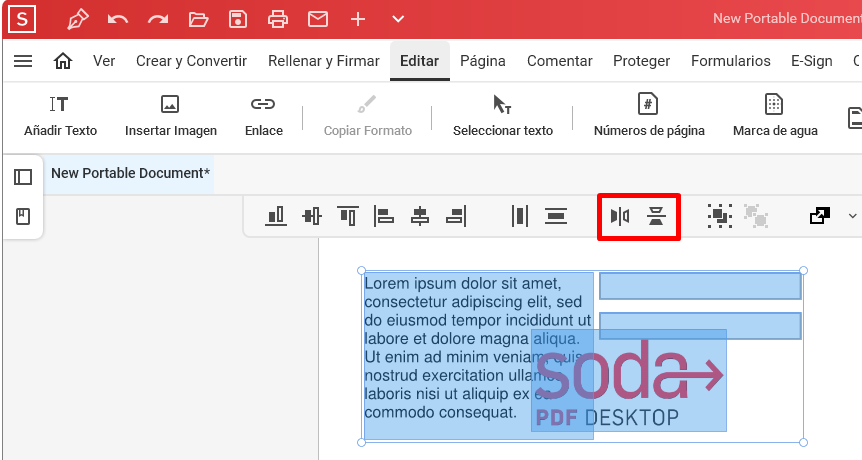Flip selection horizontally
Image resolution: width=862 pixels, height=460 pixels.
620,216
